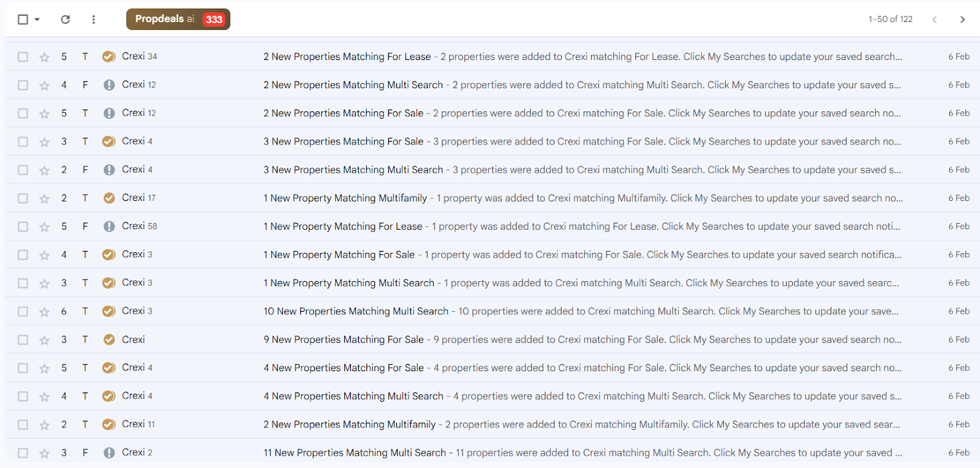This screenshot has width=980, height=468.
Task: Click the 'F' flag in the Crexi 58 row
Action: coord(85,226)
